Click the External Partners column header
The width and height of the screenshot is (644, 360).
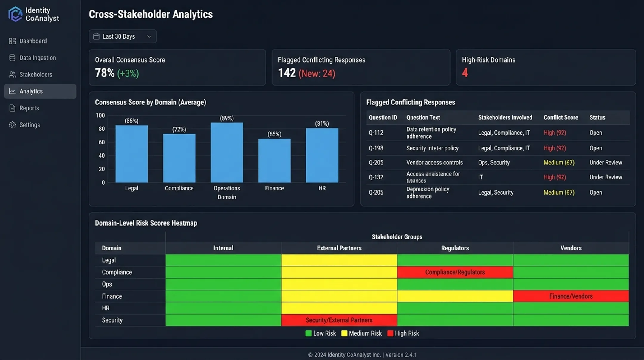pyautogui.click(x=339, y=248)
